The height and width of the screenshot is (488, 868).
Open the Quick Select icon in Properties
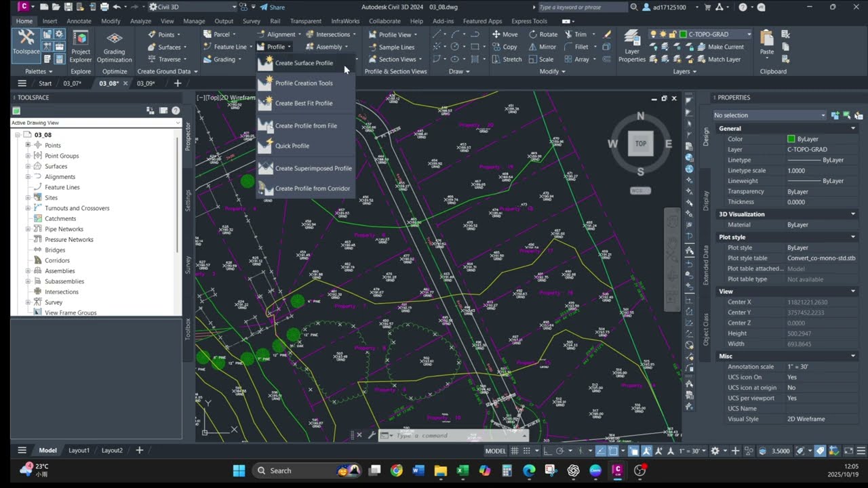859,115
